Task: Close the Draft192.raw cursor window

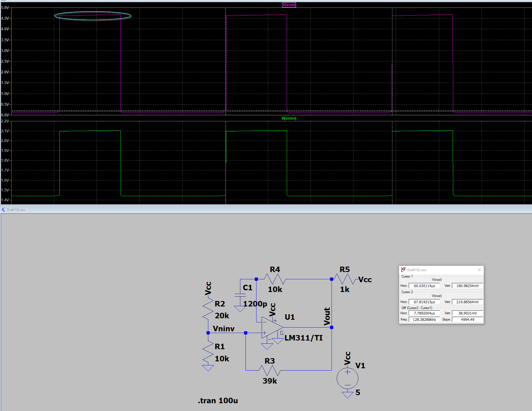Action: pyautogui.click(x=479, y=270)
